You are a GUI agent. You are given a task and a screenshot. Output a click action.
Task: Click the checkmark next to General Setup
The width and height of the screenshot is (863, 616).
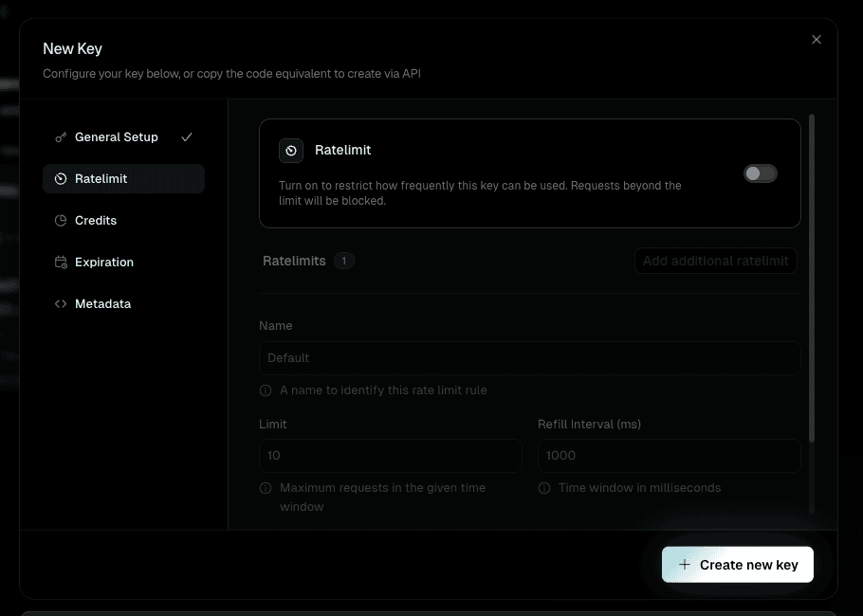pyautogui.click(x=187, y=136)
